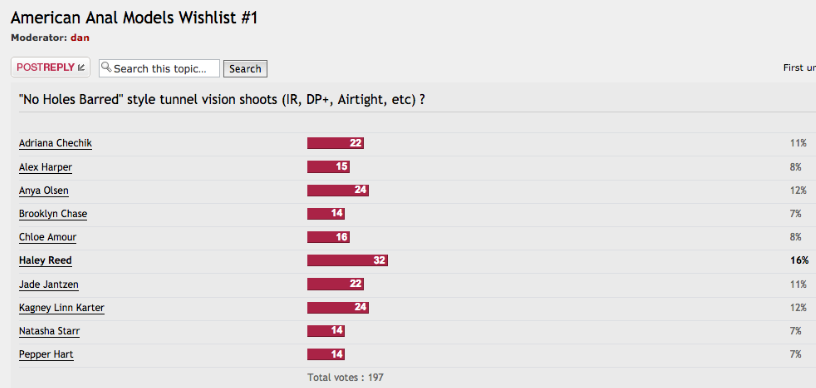Open the Chloe Amour link
The width and height of the screenshot is (816, 388).
[47, 237]
